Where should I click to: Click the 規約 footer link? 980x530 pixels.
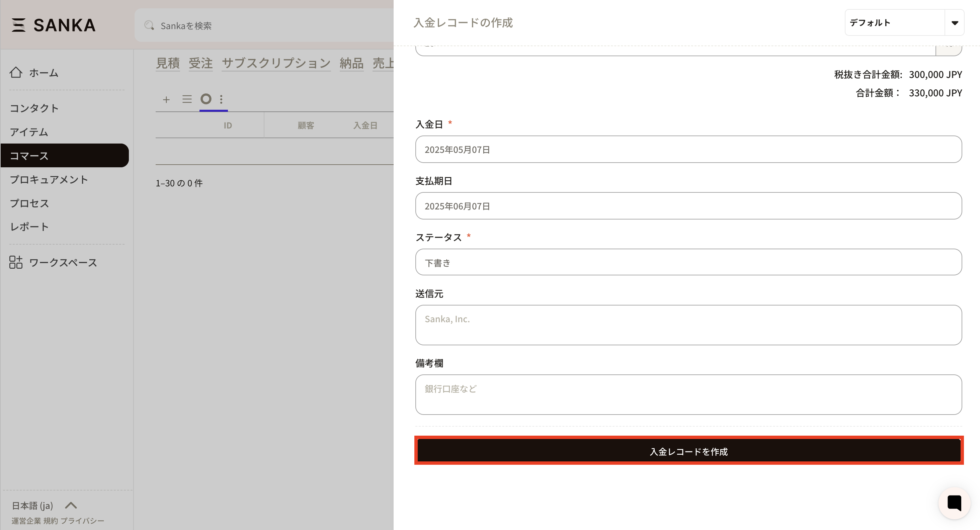[51, 521]
